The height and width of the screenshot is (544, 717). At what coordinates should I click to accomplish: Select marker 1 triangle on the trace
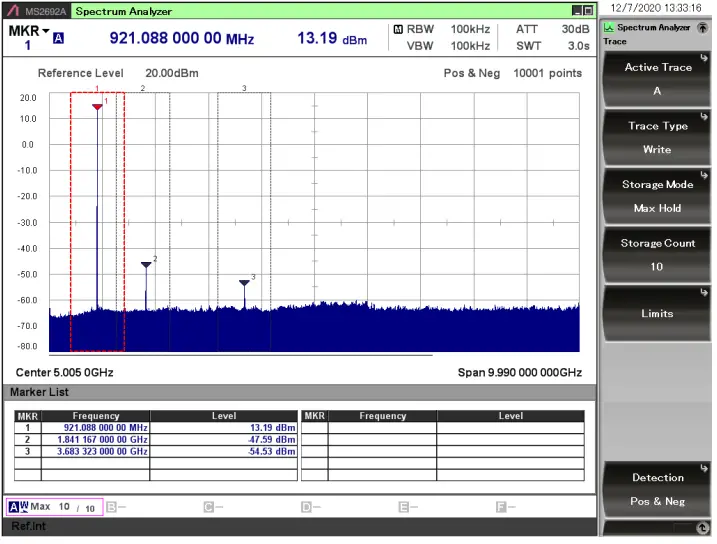97,107
